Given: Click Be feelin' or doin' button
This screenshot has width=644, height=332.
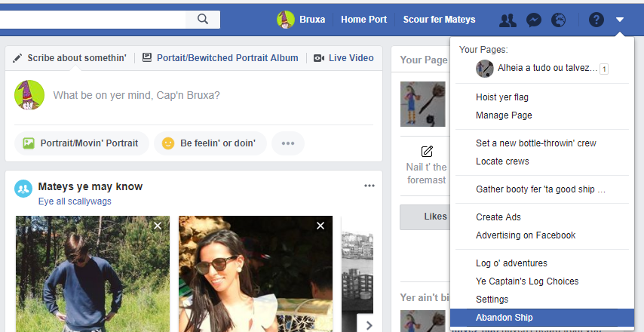Looking at the screenshot, I should pyautogui.click(x=210, y=143).
